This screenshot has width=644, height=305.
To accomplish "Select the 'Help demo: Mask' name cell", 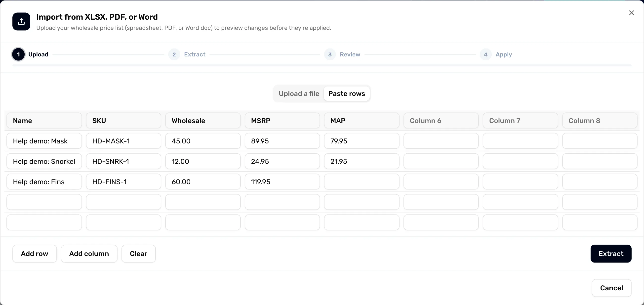I will coord(44,141).
